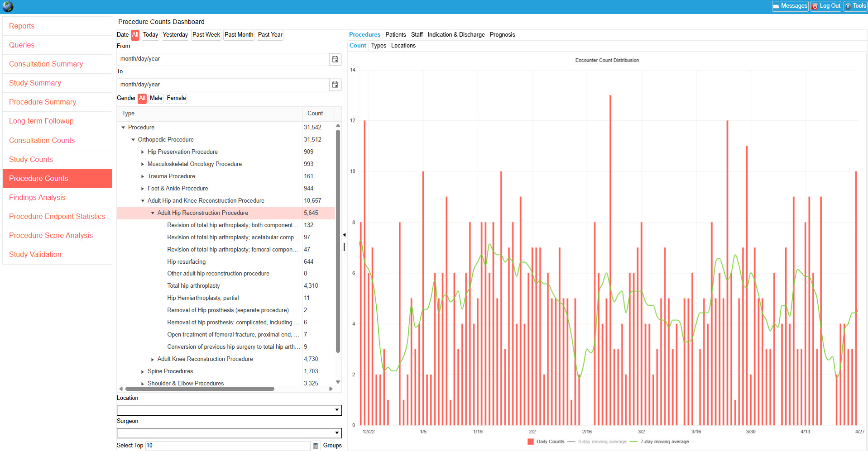The image size is (868, 451).
Task: Collapse the Orthopedic Procedure node
Action: 133,140
